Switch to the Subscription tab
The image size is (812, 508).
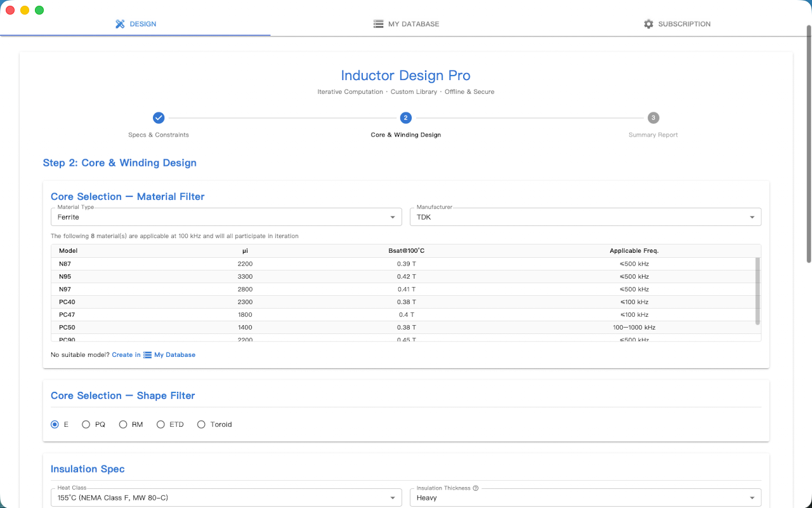pyautogui.click(x=676, y=24)
